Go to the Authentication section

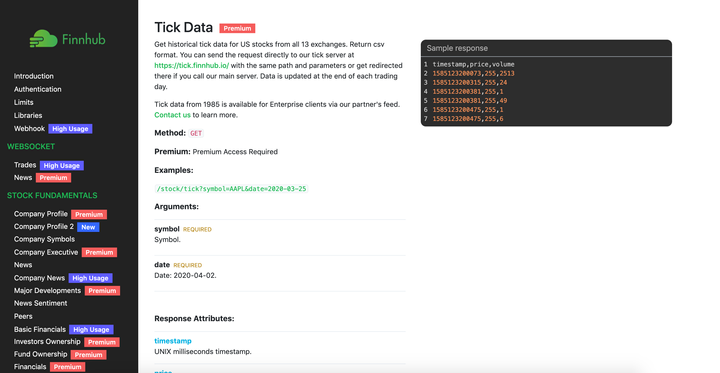38,89
